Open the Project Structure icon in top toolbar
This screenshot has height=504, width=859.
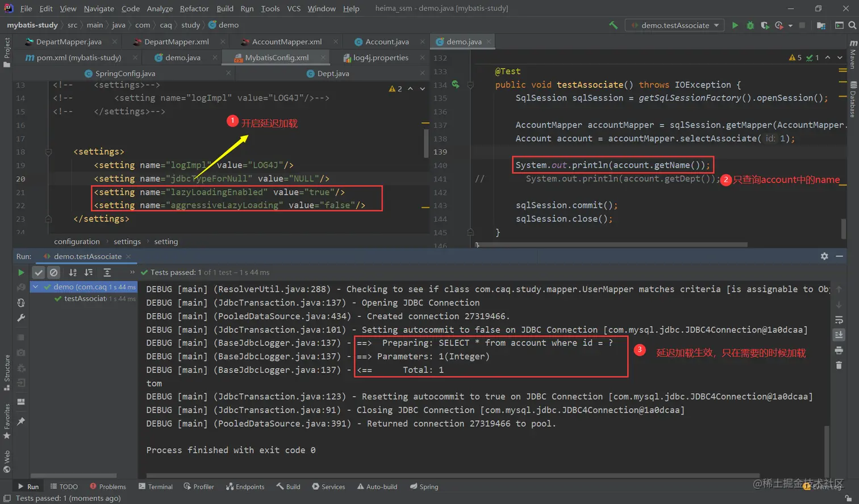click(821, 25)
